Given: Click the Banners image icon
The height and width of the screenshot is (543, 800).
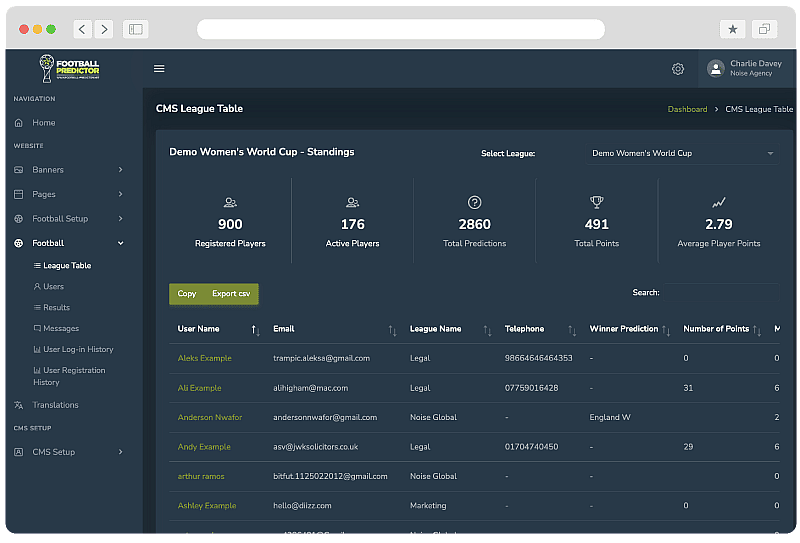Looking at the screenshot, I should click(x=19, y=169).
